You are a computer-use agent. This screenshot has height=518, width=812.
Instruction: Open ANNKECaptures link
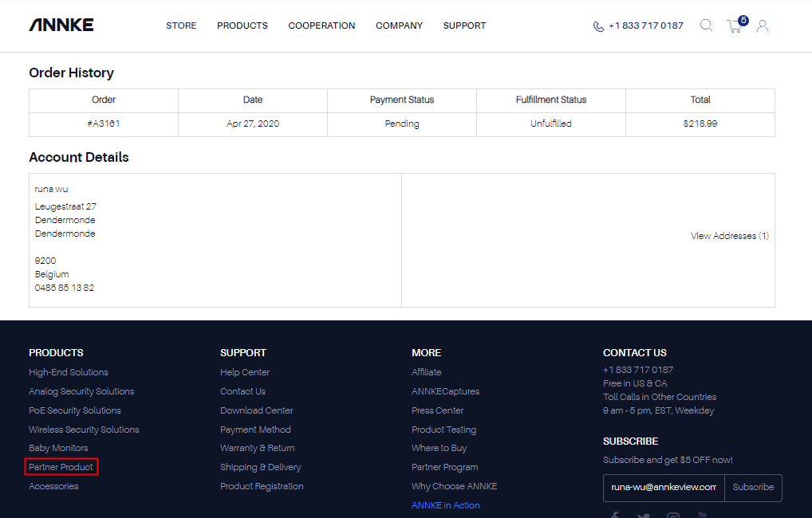point(445,391)
